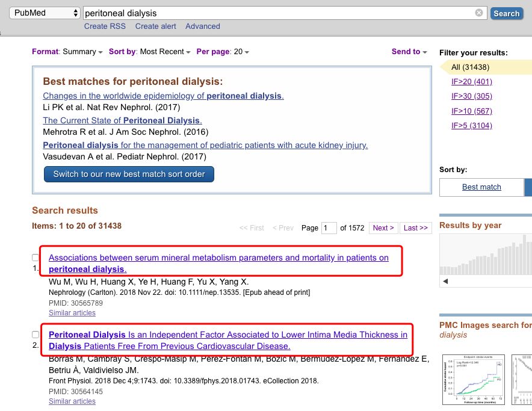Click the Search button
The height and width of the screenshot is (411, 532).
[x=507, y=13]
